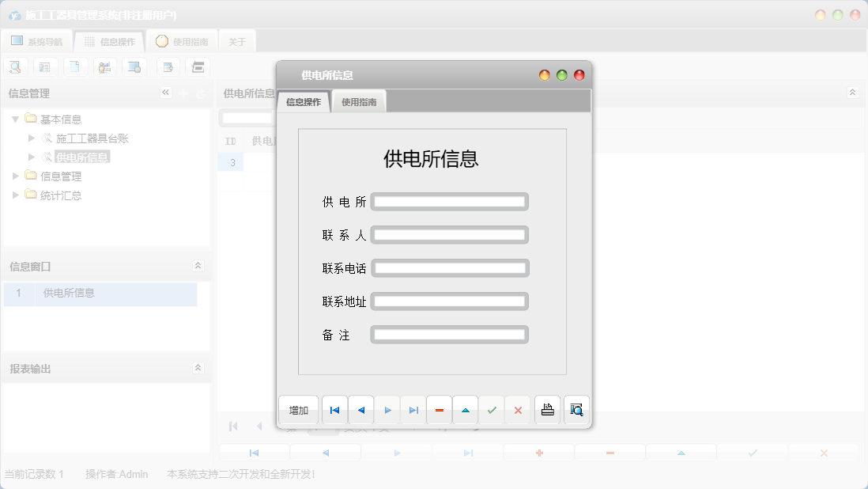Select the presentation icon on the toolbar
This screenshot has width=868, height=489.
tap(105, 66)
